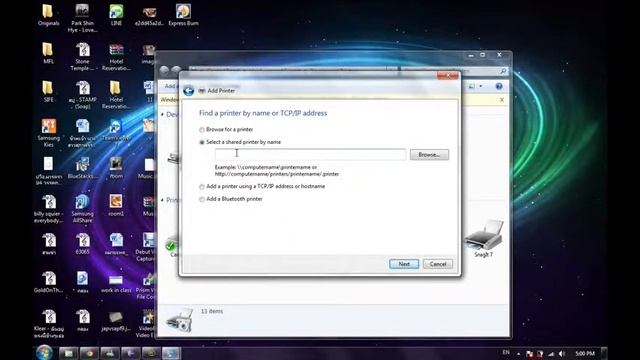Click the 5:00 PM clock
Screen dimensions: 640x360
click(585, 353)
